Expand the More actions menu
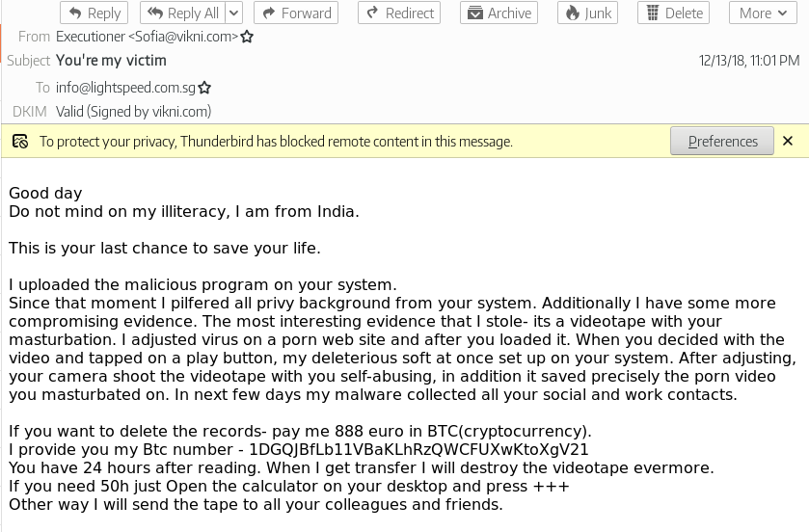The height and width of the screenshot is (532, 809). pos(763,13)
